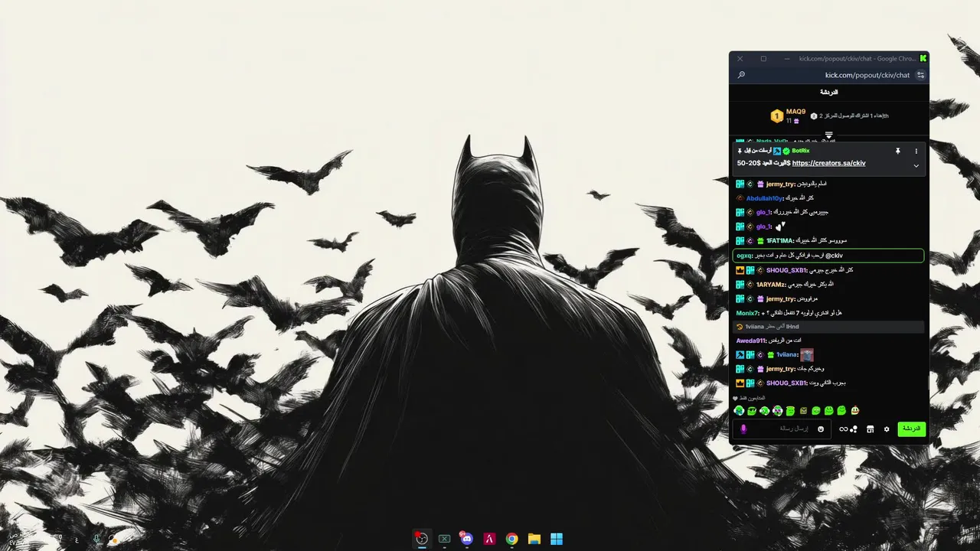This screenshot has height=551, width=980.
Task: Click 1FAT1MA username in chat
Action: click(x=781, y=241)
